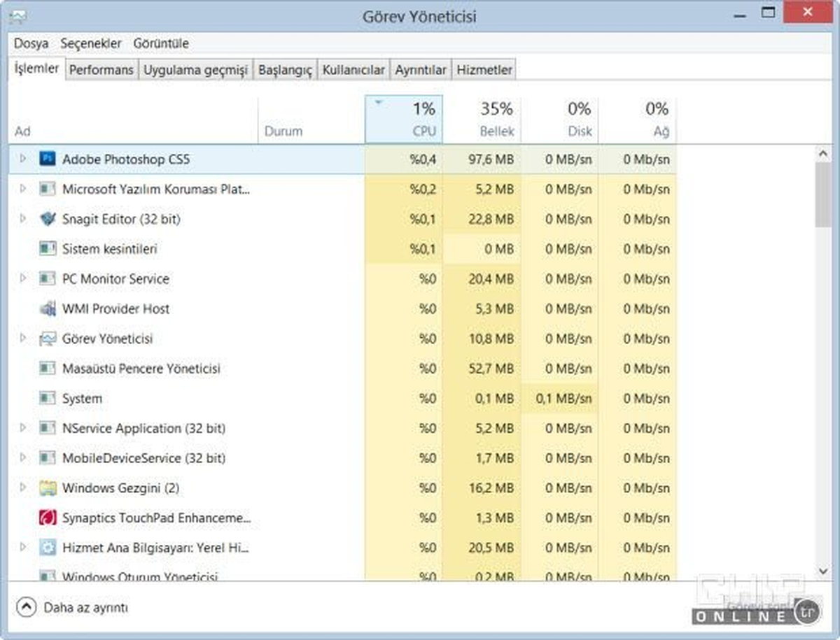Image resolution: width=840 pixels, height=640 pixels.
Task: Click the 52,7 MB memory value
Action: coord(491,369)
